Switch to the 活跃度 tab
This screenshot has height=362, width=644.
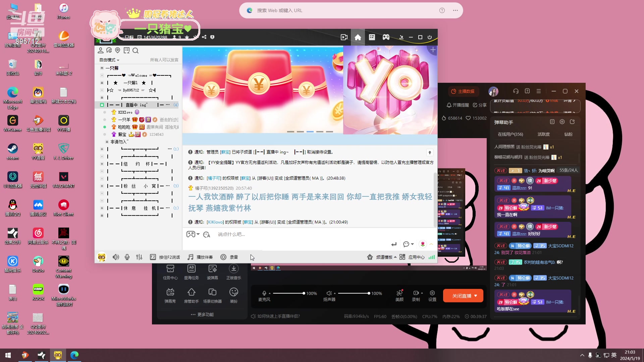pos(543,134)
